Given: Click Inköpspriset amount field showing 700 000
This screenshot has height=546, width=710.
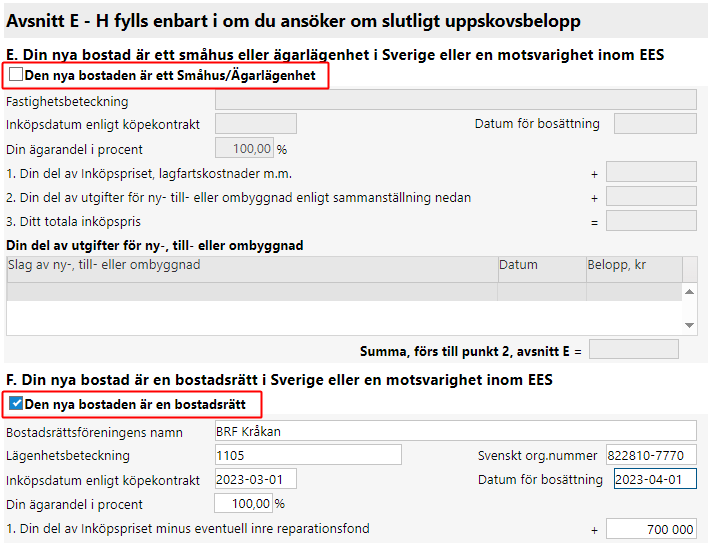Looking at the screenshot, I should click(651, 529).
